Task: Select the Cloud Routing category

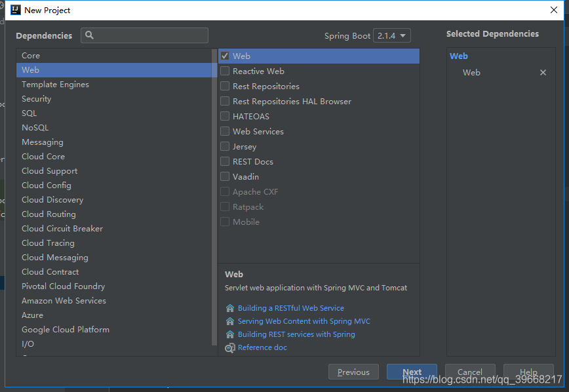Action: click(x=114, y=214)
